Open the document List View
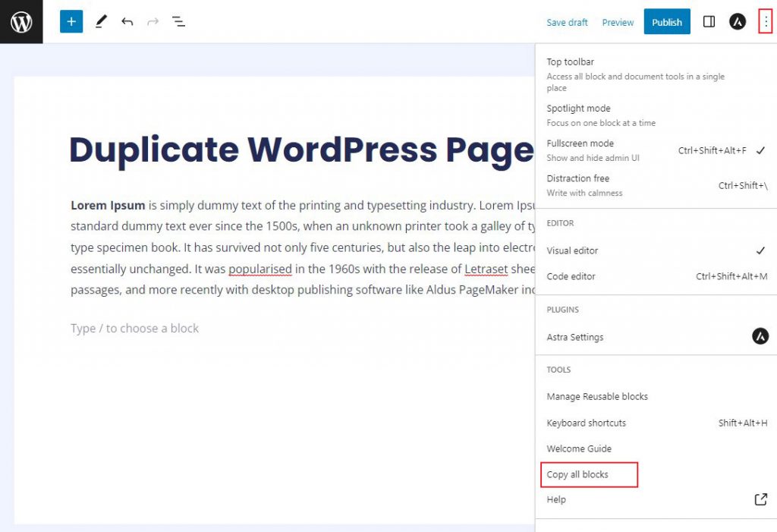Screen dimensions: 777x532 tap(178, 21)
